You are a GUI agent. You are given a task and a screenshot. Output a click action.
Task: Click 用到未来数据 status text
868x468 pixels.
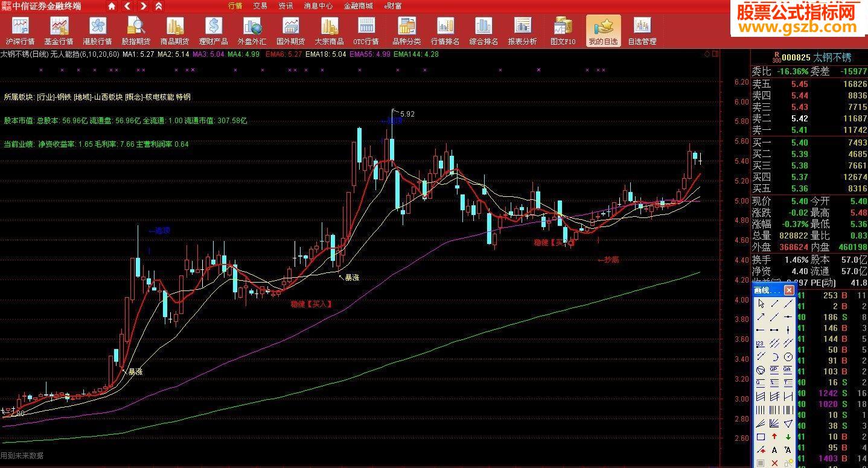coord(22,455)
